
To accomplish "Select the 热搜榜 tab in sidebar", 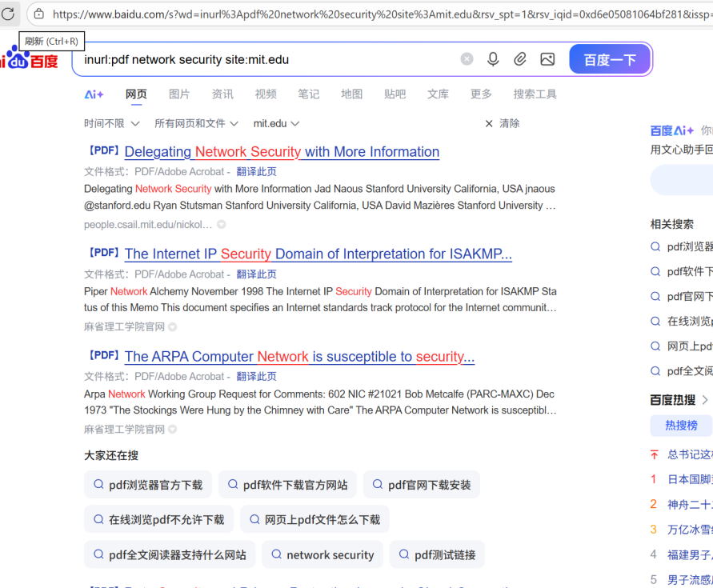I will tap(681, 426).
